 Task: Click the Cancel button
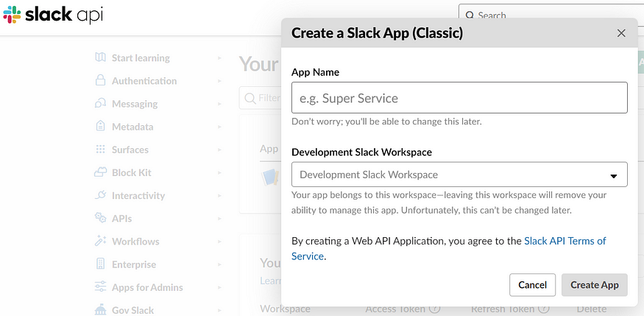click(x=532, y=285)
